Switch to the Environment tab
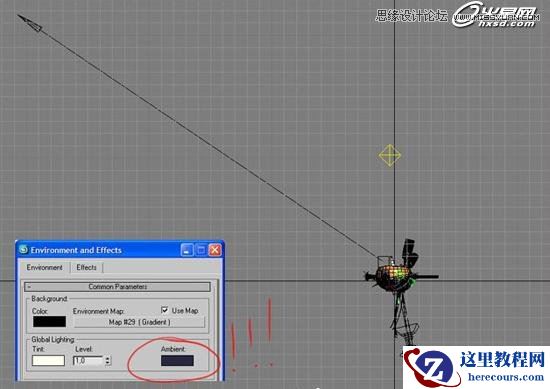 point(44,268)
